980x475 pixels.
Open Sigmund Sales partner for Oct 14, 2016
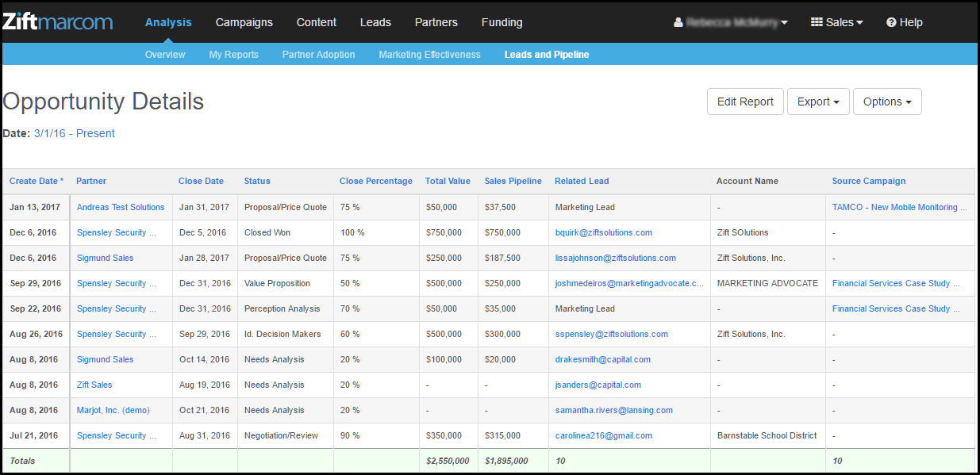pyautogui.click(x=106, y=359)
